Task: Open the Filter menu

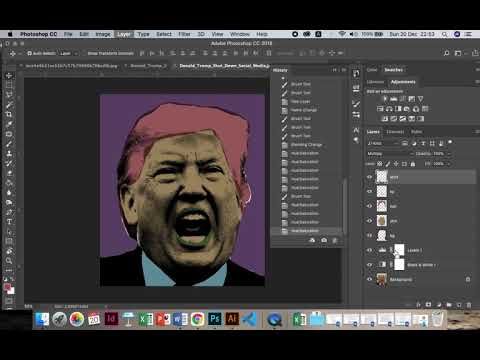Action: [x=184, y=34]
